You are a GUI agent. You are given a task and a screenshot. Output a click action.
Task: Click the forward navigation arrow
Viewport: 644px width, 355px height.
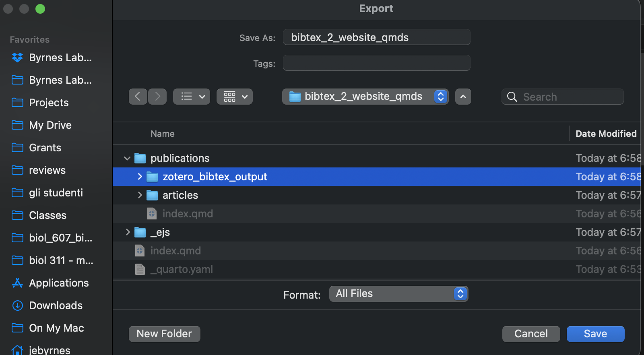click(x=157, y=97)
